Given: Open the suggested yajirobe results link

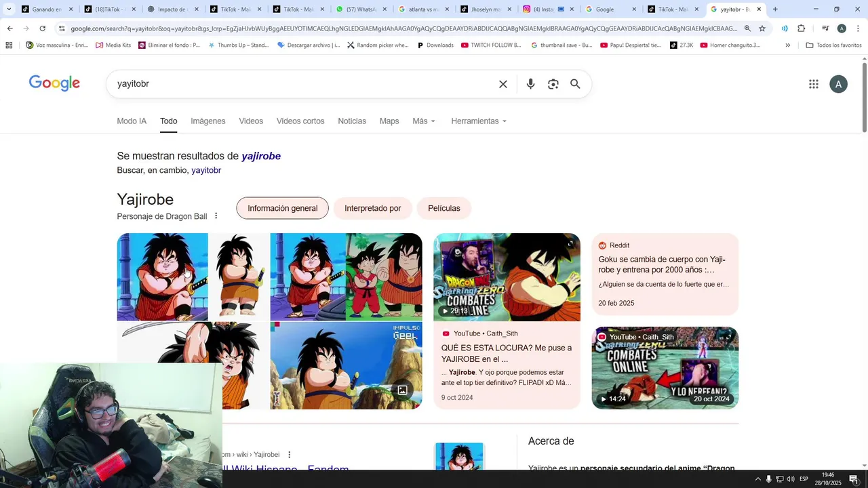Looking at the screenshot, I should (261, 156).
